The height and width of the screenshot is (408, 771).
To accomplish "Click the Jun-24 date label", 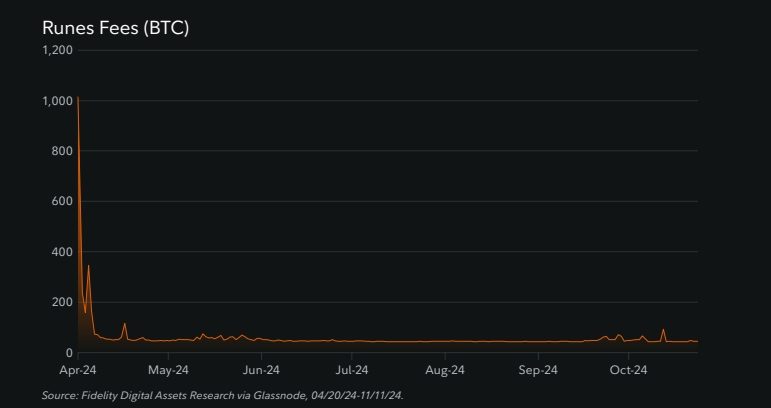I will point(261,370).
